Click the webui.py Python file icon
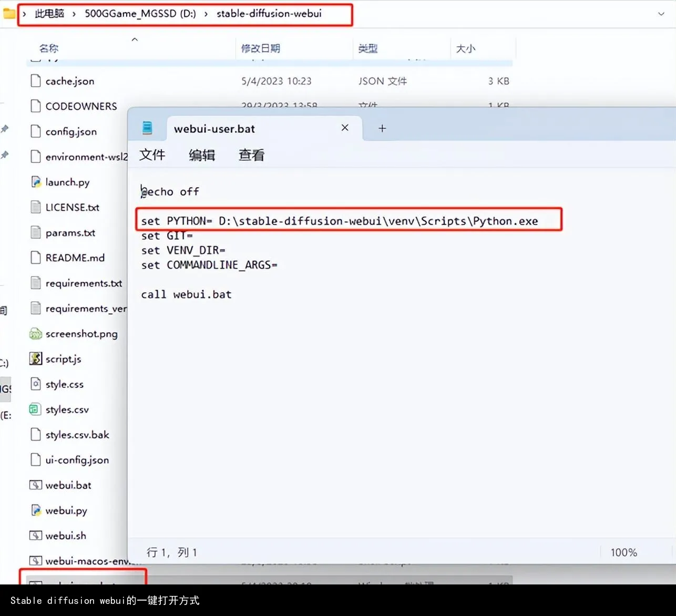 tap(36, 510)
